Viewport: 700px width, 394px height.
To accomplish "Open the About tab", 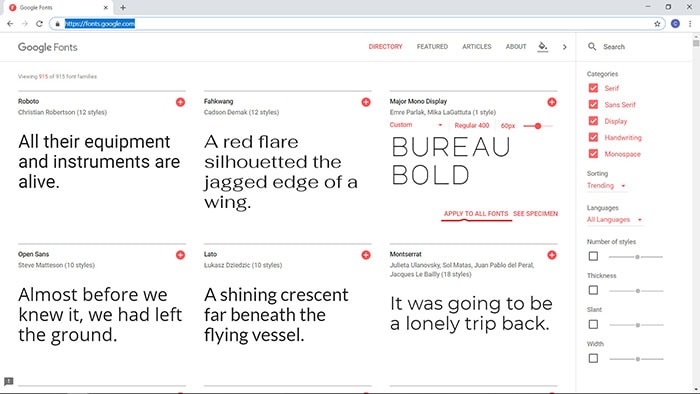I will click(516, 46).
